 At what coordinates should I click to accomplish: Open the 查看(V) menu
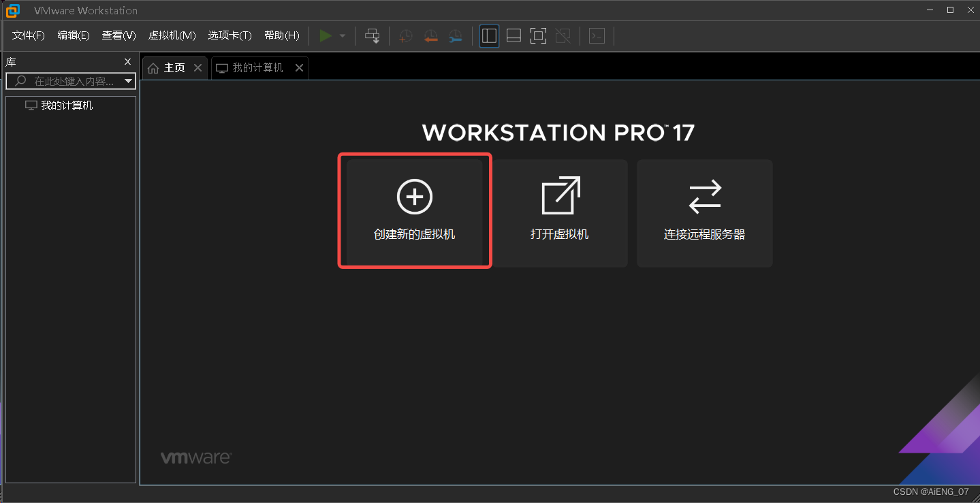tap(119, 35)
